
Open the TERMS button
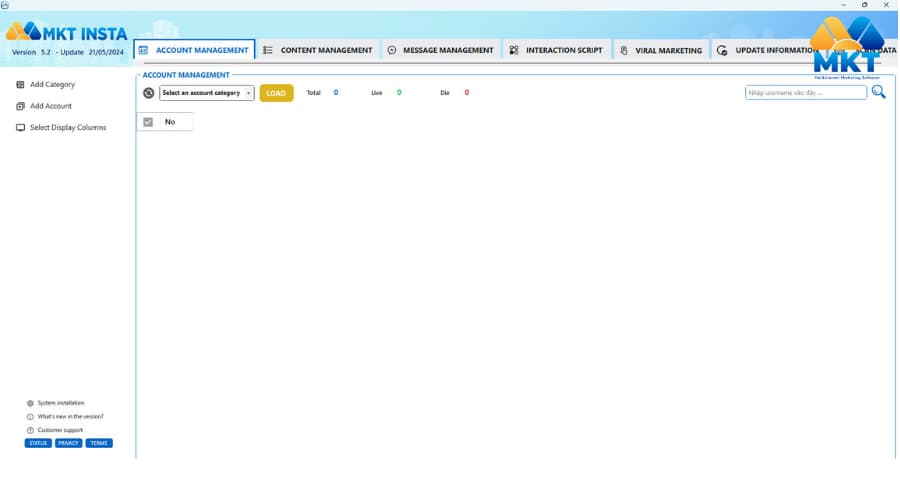(x=99, y=443)
